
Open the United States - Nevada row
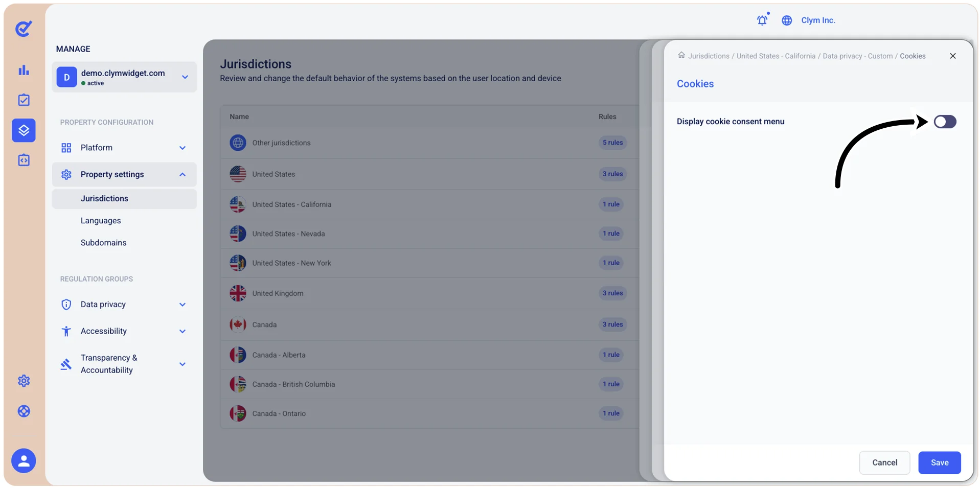(x=429, y=234)
